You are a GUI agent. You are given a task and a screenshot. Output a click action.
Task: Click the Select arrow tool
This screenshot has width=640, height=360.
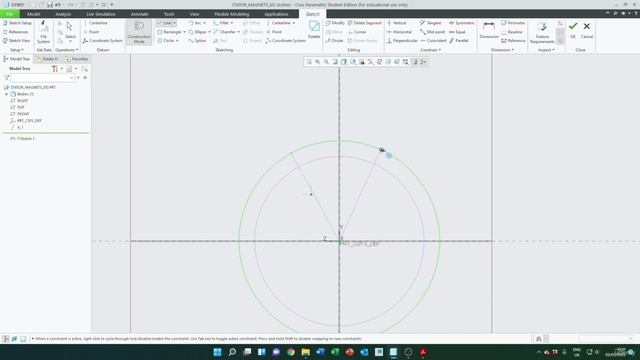70,30
